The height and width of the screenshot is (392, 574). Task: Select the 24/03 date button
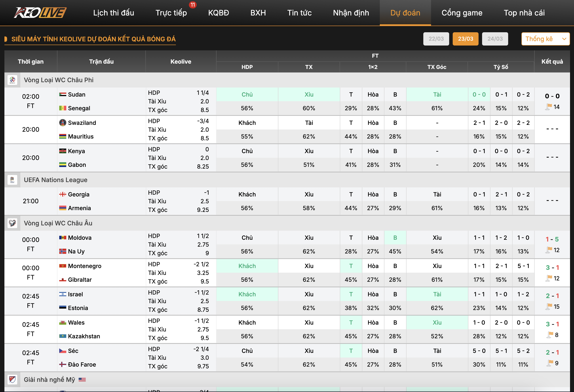[495, 39]
